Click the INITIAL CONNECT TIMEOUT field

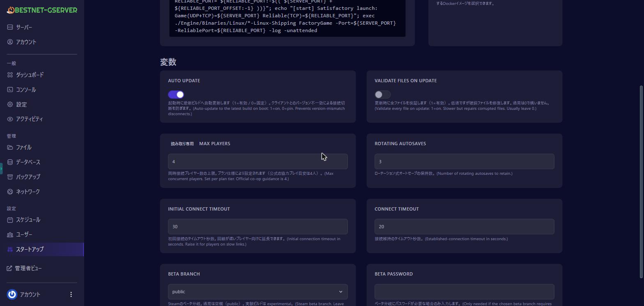pos(258,227)
